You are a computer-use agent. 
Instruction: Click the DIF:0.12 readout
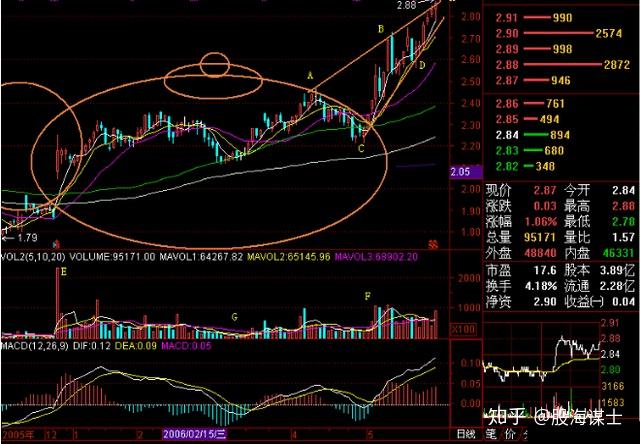(x=92, y=346)
